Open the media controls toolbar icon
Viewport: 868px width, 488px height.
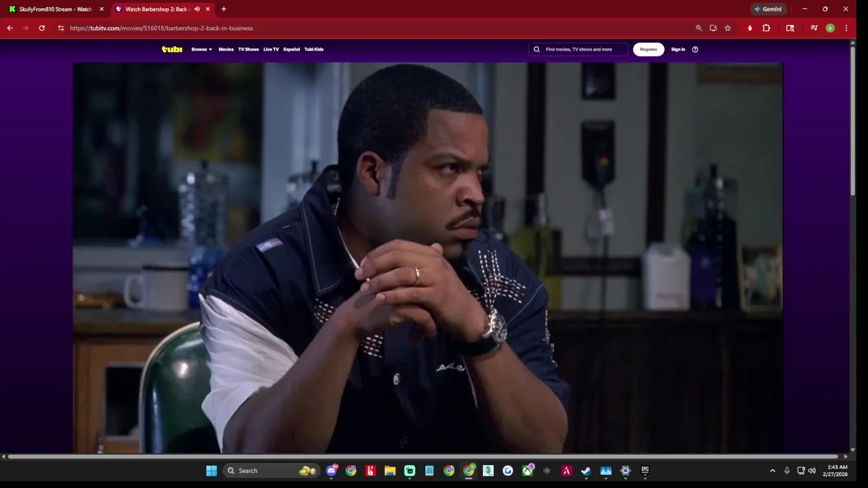814,28
